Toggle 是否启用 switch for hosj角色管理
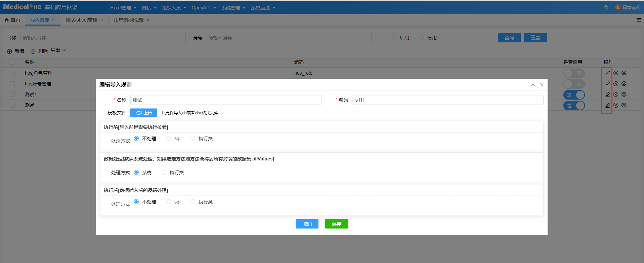The image size is (644, 263). pos(574,73)
